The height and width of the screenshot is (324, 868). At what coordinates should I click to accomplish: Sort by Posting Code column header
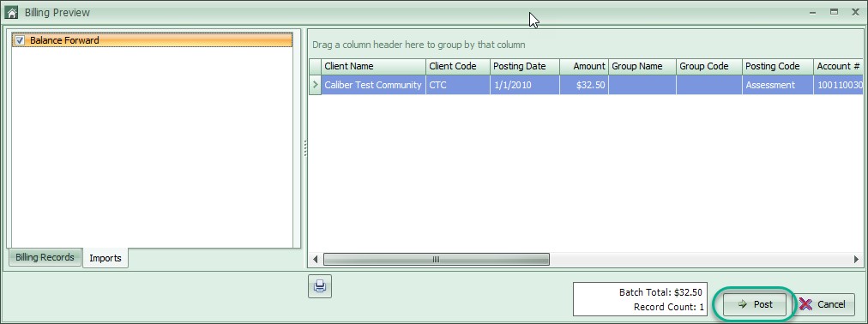tap(778, 66)
